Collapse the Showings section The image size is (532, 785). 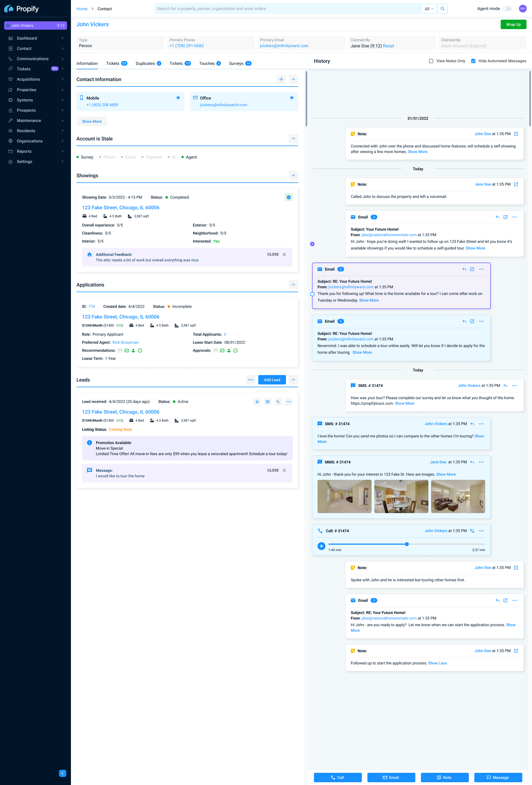coord(293,176)
